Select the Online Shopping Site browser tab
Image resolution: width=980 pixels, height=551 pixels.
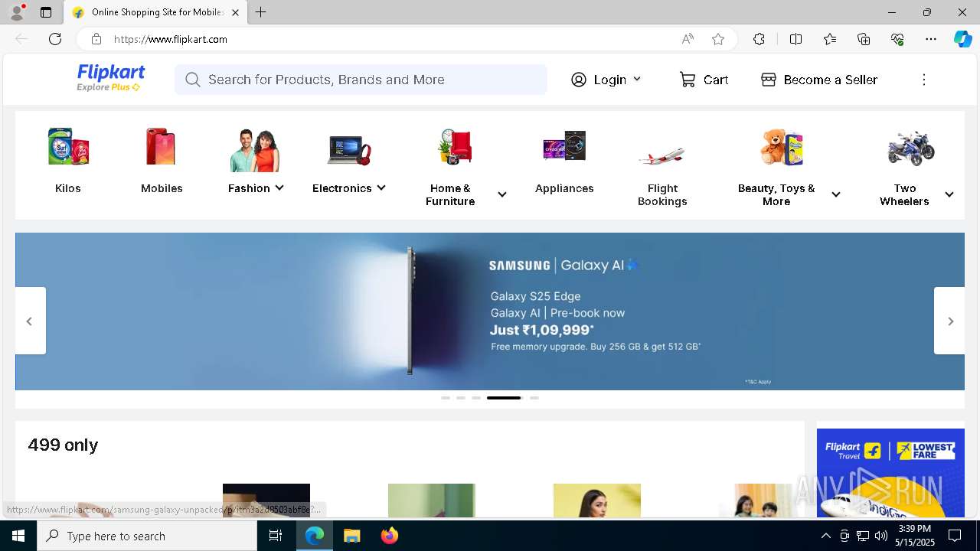click(x=155, y=12)
